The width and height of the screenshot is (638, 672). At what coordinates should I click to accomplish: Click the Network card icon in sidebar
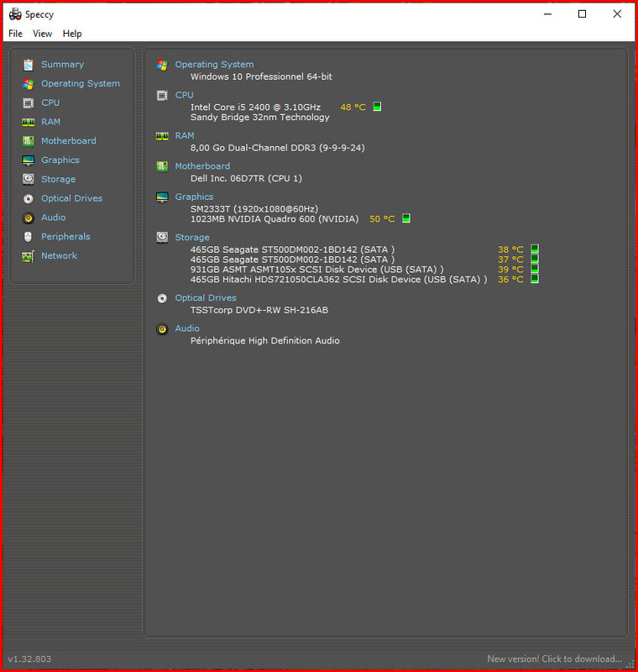click(x=29, y=256)
